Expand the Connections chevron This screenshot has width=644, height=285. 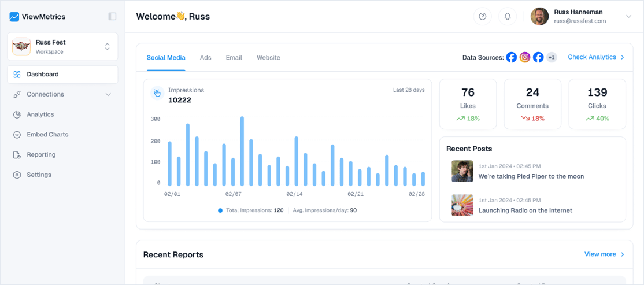coord(108,94)
